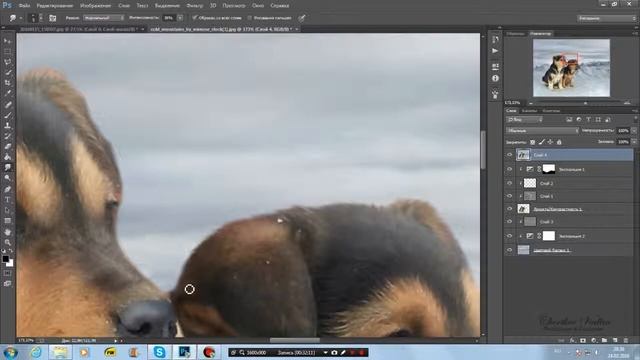The height and width of the screenshot is (360, 640).
Task: Open the Интенсивность slider arrow
Action: tap(180, 18)
